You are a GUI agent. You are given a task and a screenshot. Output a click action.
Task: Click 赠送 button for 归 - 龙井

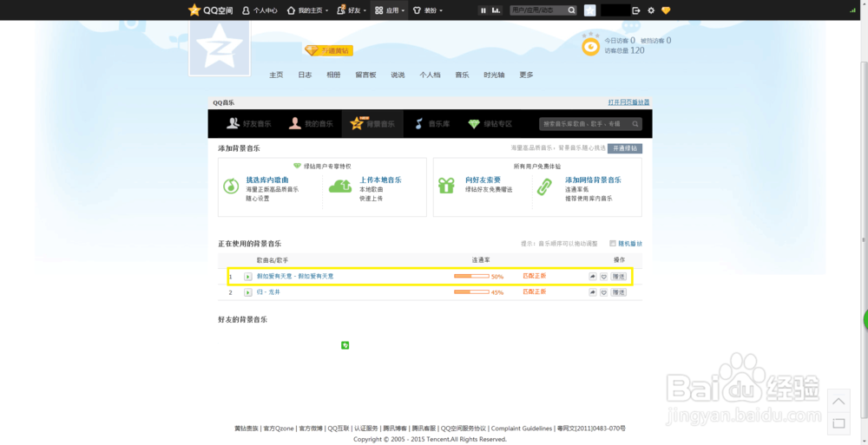point(618,292)
